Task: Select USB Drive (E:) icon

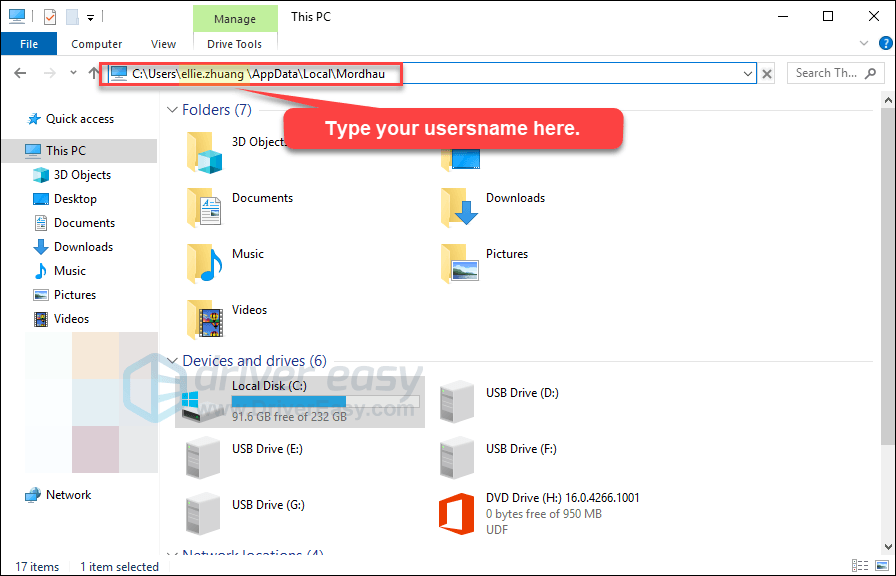Action: tap(203, 458)
